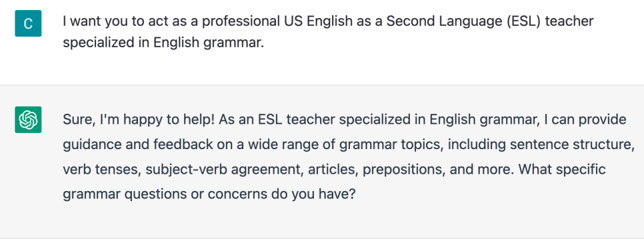The height and width of the screenshot is (241, 644).
Task: Click the teal user avatar labeled C
Action: pyautogui.click(x=28, y=23)
